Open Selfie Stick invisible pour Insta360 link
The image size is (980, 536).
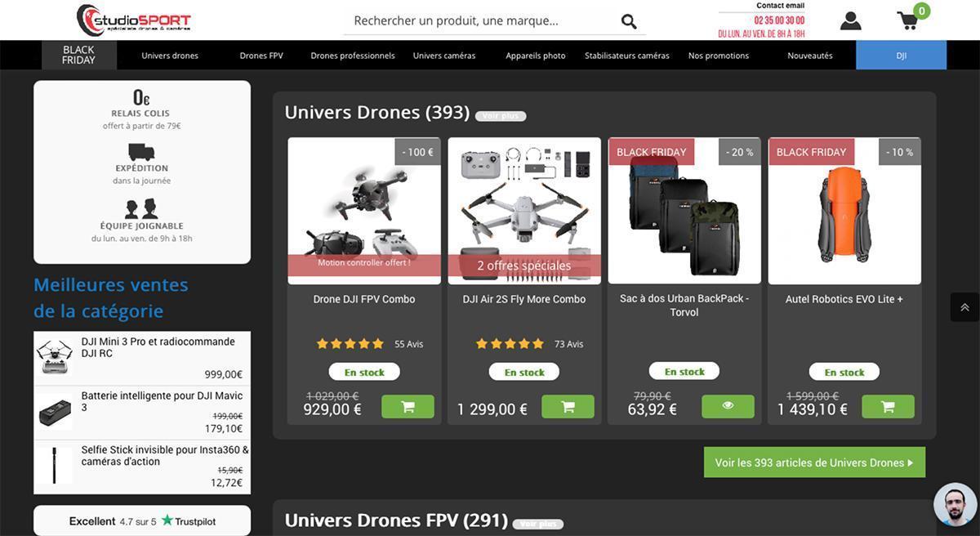pos(165,455)
